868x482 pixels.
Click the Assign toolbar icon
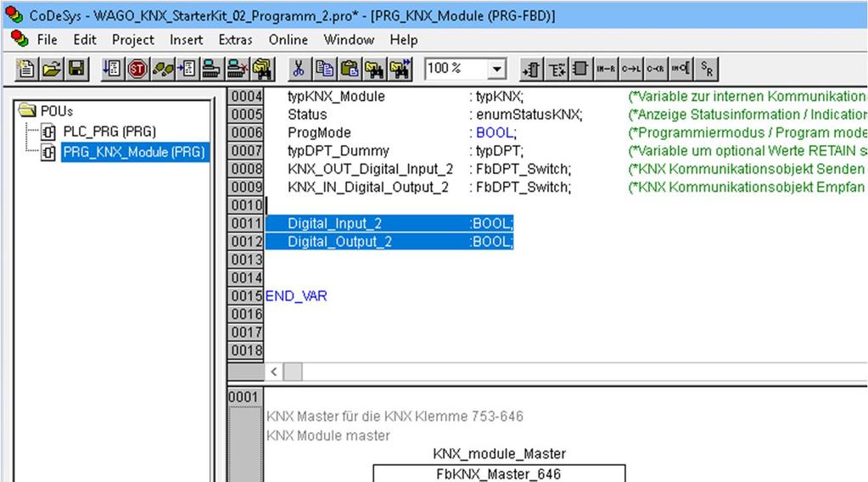coord(606,69)
